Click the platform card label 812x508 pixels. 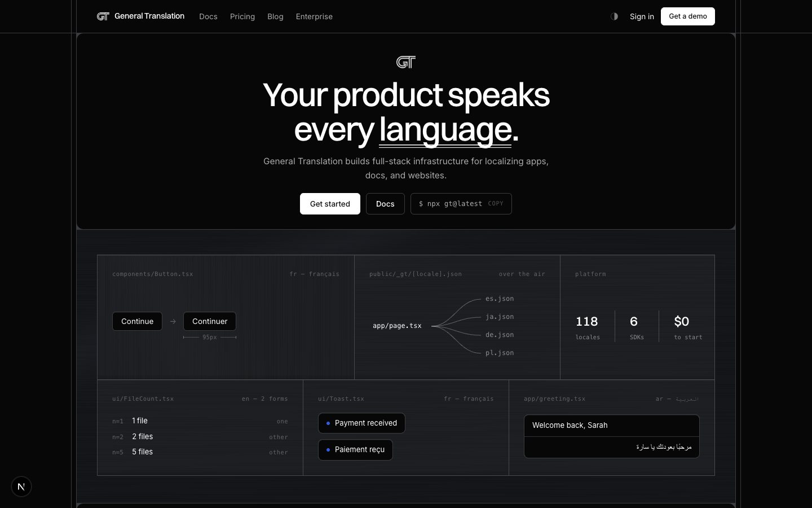(590, 274)
